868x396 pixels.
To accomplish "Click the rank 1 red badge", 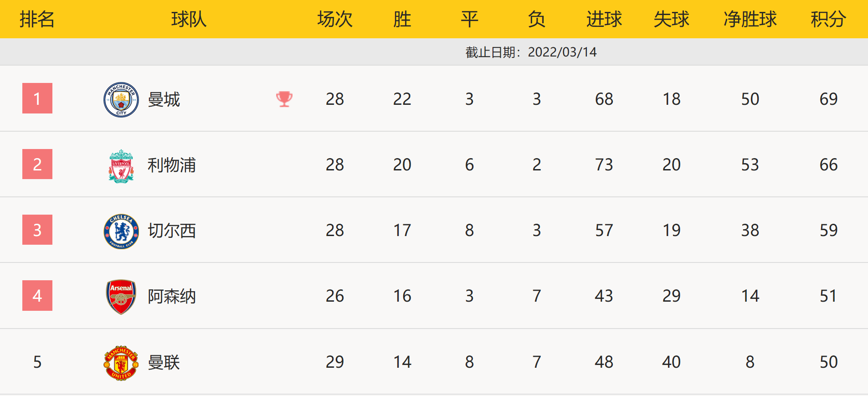I will (x=37, y=98).
